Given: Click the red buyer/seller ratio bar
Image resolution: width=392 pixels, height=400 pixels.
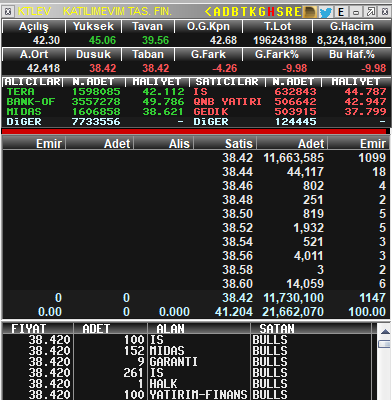Looking at the screenshot, I should pos(194,132).
